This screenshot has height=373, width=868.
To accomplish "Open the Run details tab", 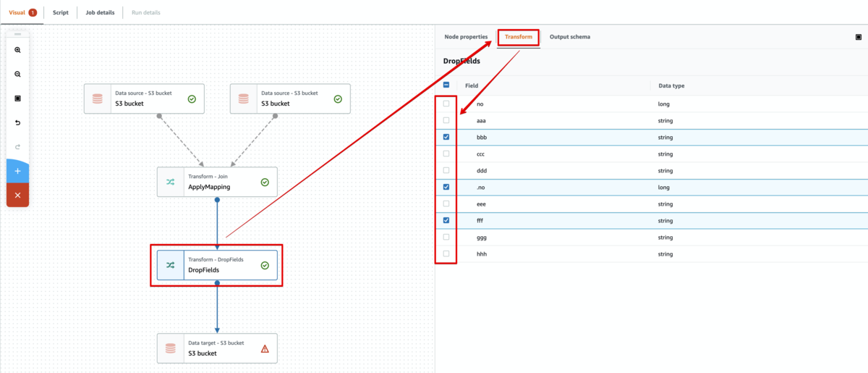I will pos(146,12).
